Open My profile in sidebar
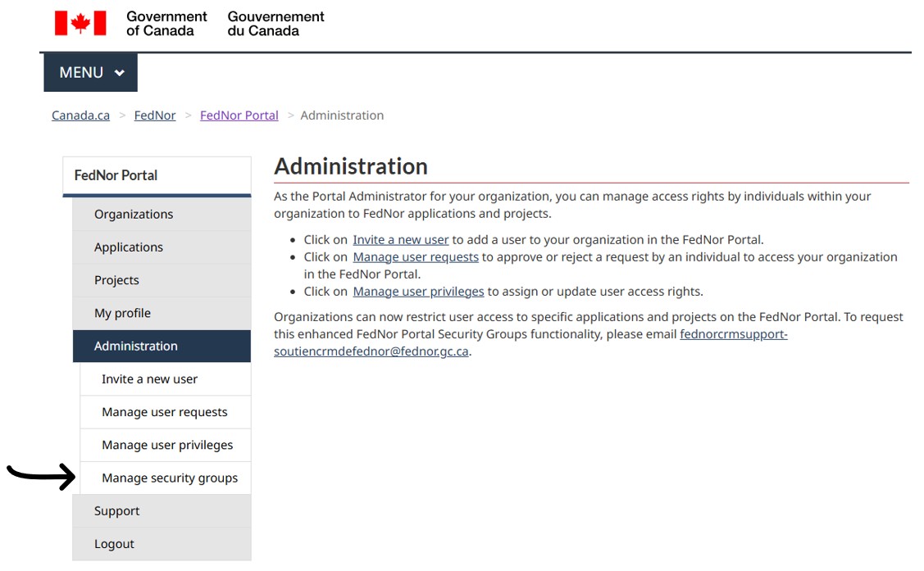 point(162,313)
